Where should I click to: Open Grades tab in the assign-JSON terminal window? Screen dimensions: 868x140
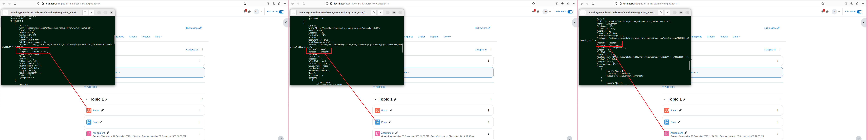coord(711,37)
